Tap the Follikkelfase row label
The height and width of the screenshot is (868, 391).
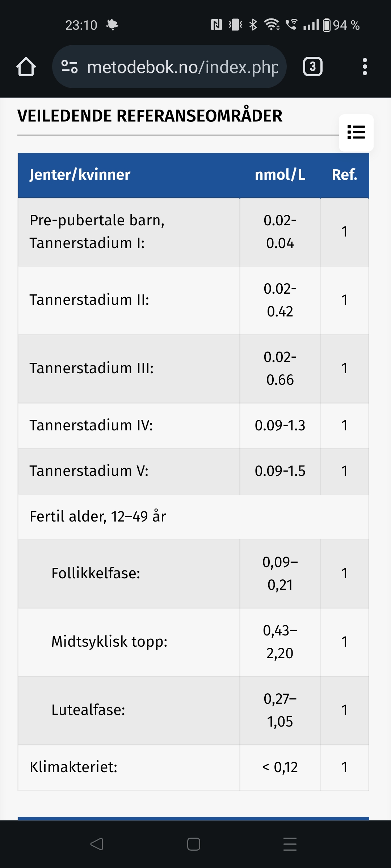pos(96,573)
